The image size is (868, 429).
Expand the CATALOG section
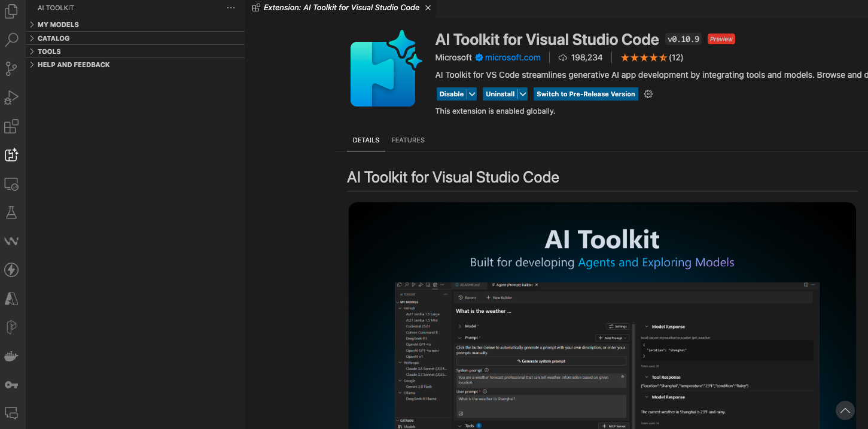pos(135,38)
